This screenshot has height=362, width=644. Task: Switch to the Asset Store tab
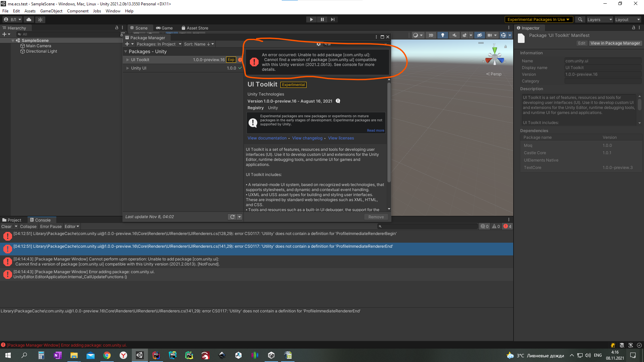click(x=195, y=28)
